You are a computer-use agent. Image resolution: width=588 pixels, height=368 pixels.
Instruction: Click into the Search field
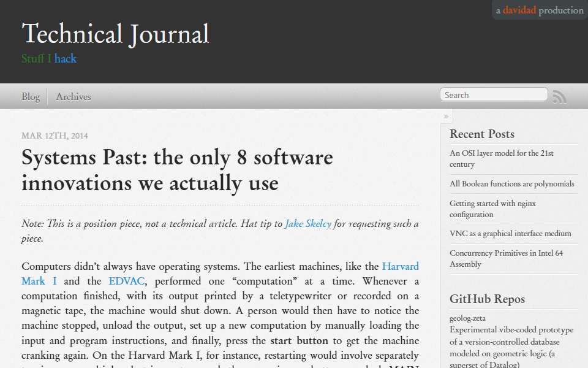(494, 94)
